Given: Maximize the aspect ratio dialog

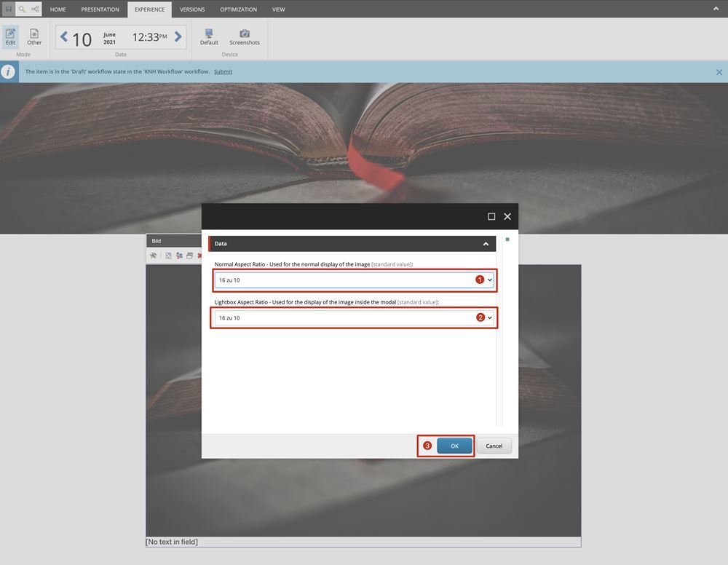Looking at the screenshot, I should 491,217.
